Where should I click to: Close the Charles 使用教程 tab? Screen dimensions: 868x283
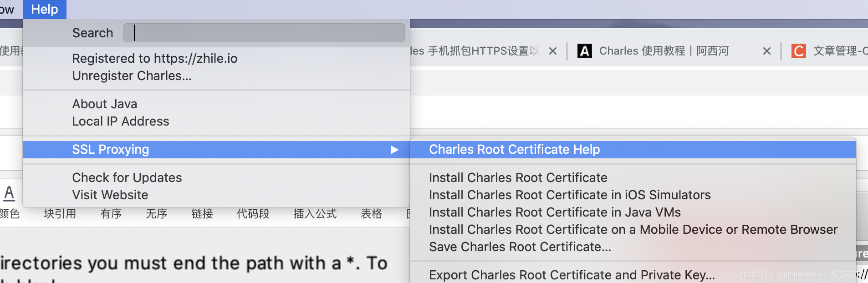click(x=767, y=51)
